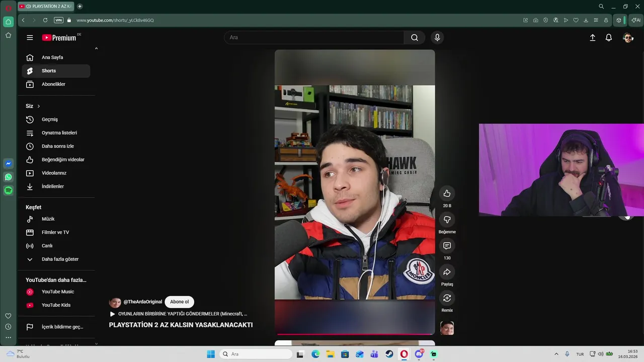Image resolution: width=644 pixels, height=362 pixels.
Task: Open Discord from the taskbar
Action: click(419, 354)
